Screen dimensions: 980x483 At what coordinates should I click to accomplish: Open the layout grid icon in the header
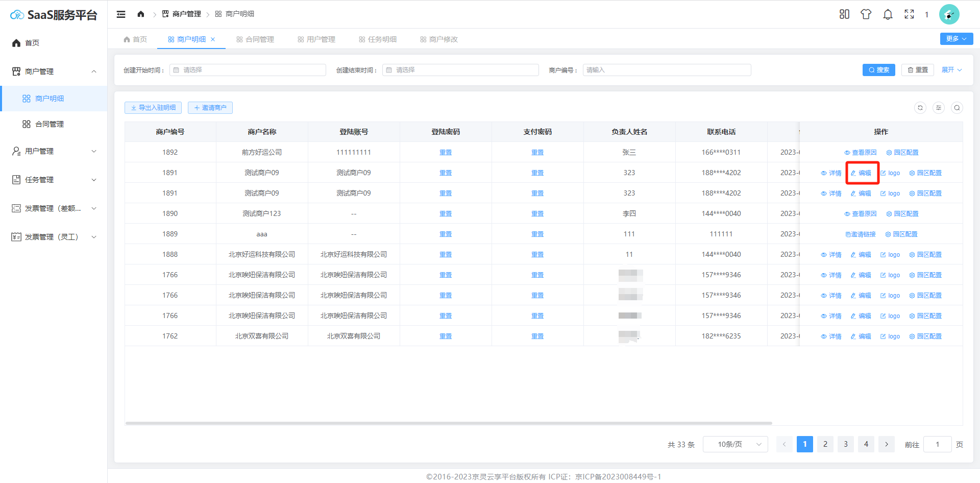[844, 14]
